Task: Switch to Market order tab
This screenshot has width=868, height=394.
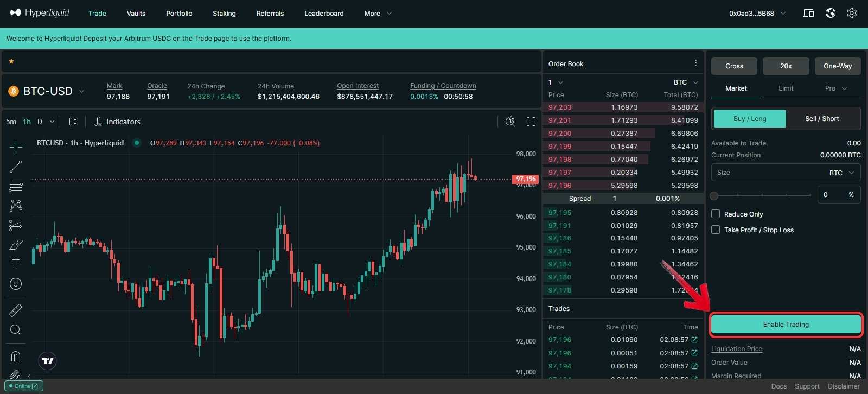Action: pyautogui.click(x=736, y=88)
